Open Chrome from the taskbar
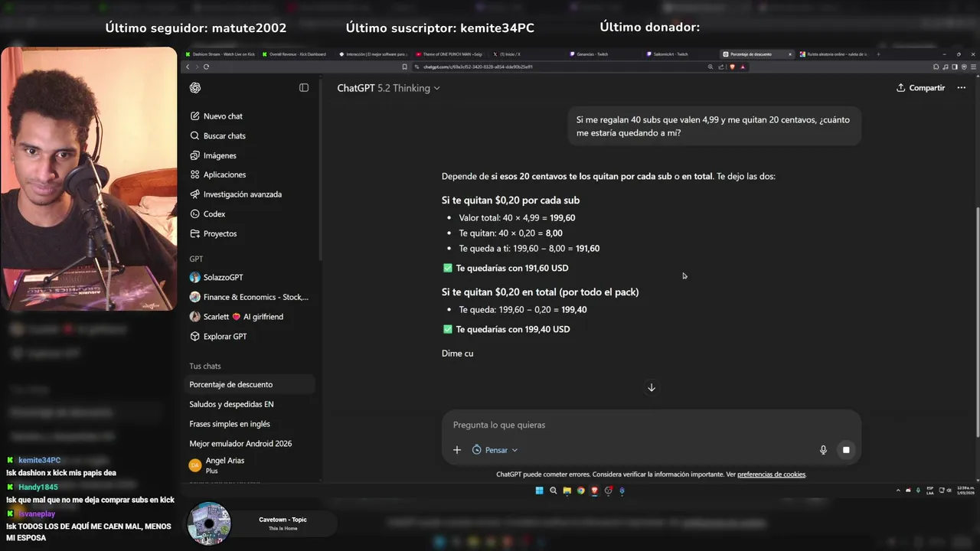This screenshot has height=551, width=980. [x=580, y=491]
